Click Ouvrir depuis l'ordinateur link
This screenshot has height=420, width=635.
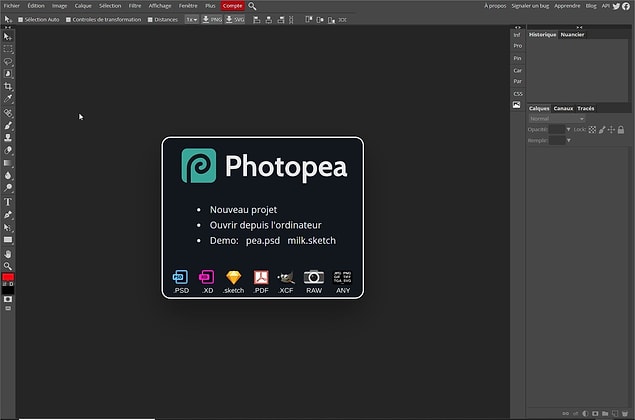[266, 225]
